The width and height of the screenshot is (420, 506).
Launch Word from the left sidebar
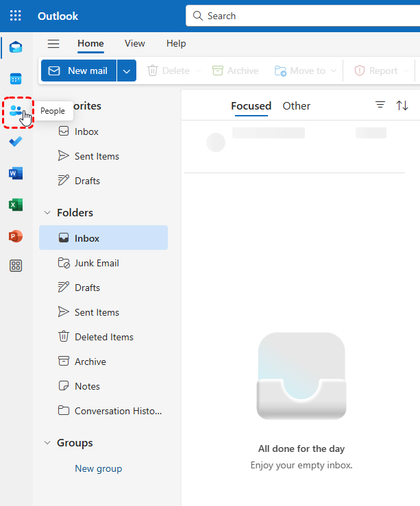(x=15, y=173)
